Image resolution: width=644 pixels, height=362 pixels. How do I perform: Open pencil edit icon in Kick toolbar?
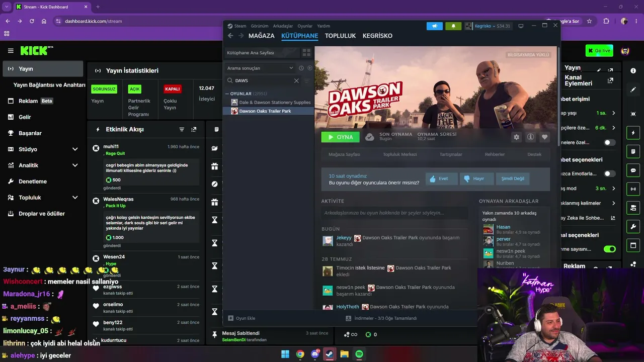click(633, 89)
